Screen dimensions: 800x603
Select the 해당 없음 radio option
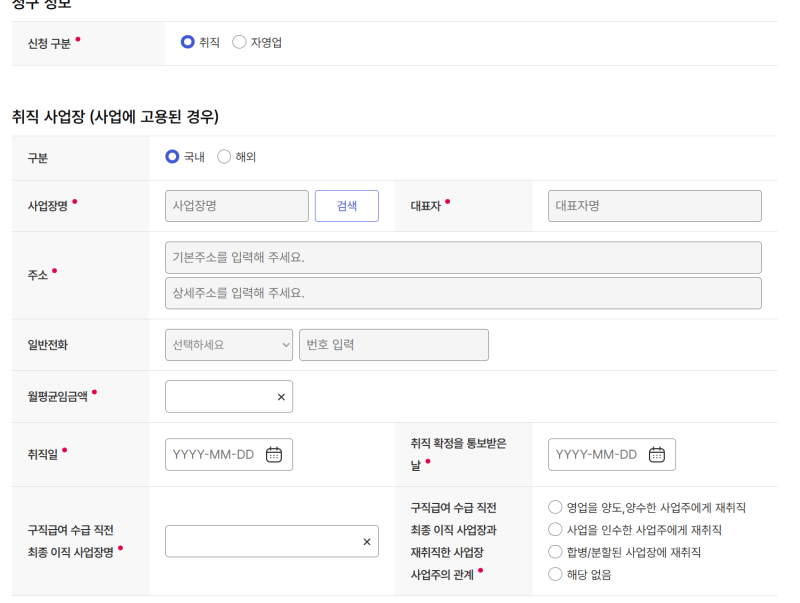[555, 574]
